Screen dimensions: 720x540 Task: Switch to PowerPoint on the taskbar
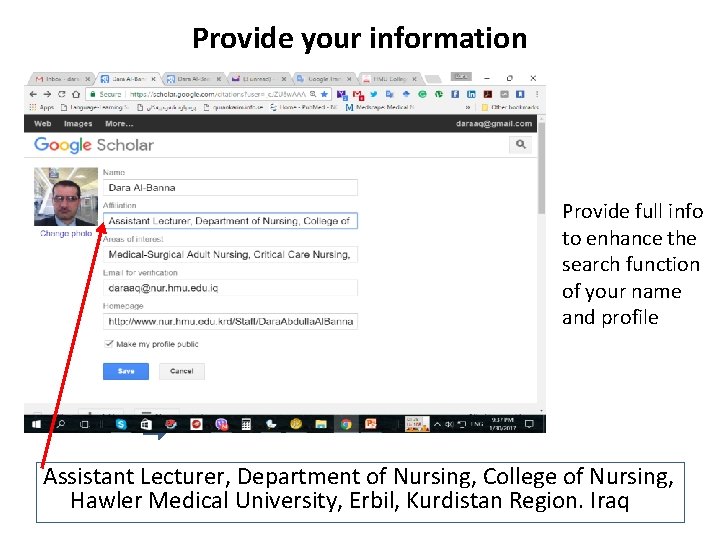click(x=371, y=424)
